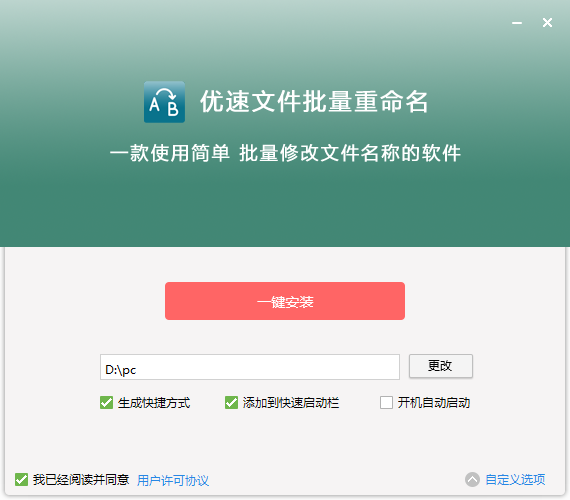Click the subtitle 一款使用简单 批量修改文件名称的软件
Screen dimensions: 570x500
(285, 153)
